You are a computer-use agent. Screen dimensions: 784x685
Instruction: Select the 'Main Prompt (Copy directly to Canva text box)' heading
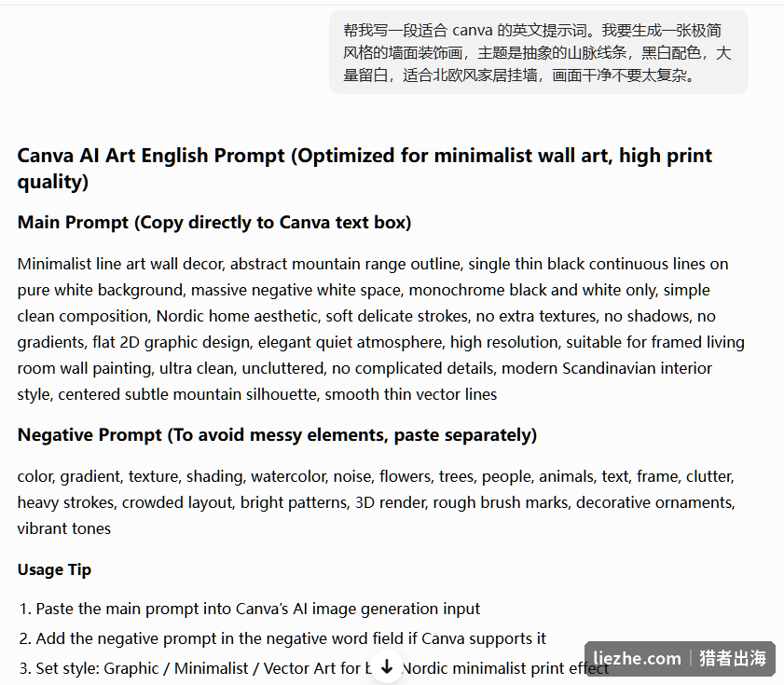click(x=214, y=222)
